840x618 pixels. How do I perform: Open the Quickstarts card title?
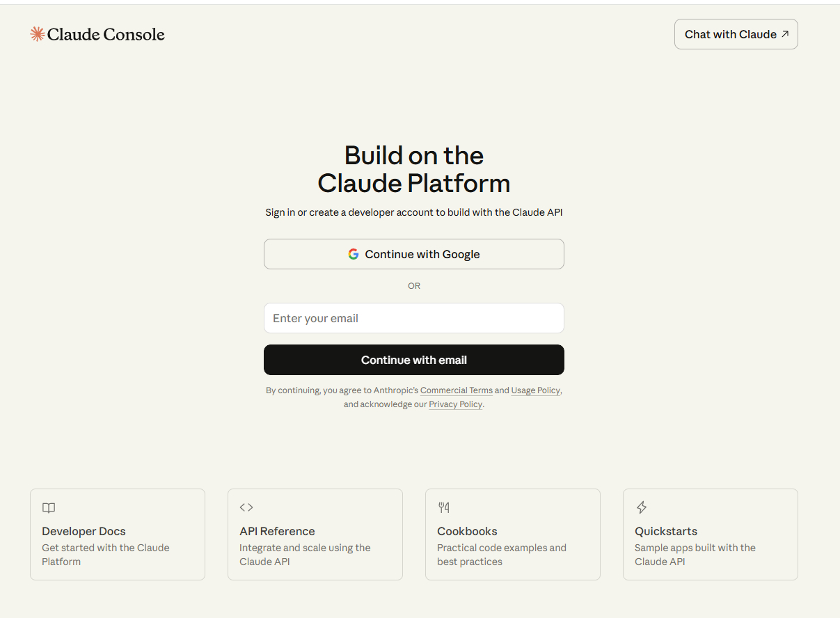point(665,531)
